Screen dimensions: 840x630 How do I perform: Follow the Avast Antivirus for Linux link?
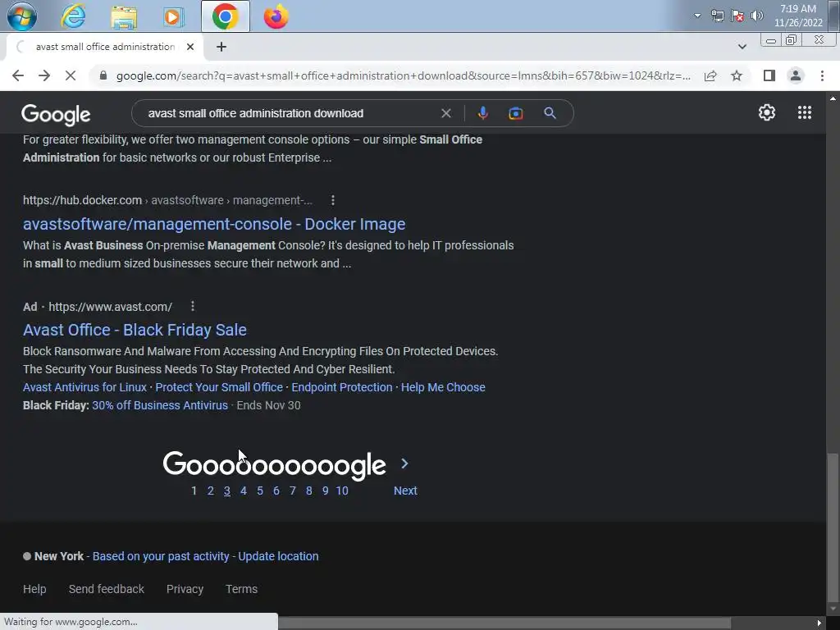[84, 387]
